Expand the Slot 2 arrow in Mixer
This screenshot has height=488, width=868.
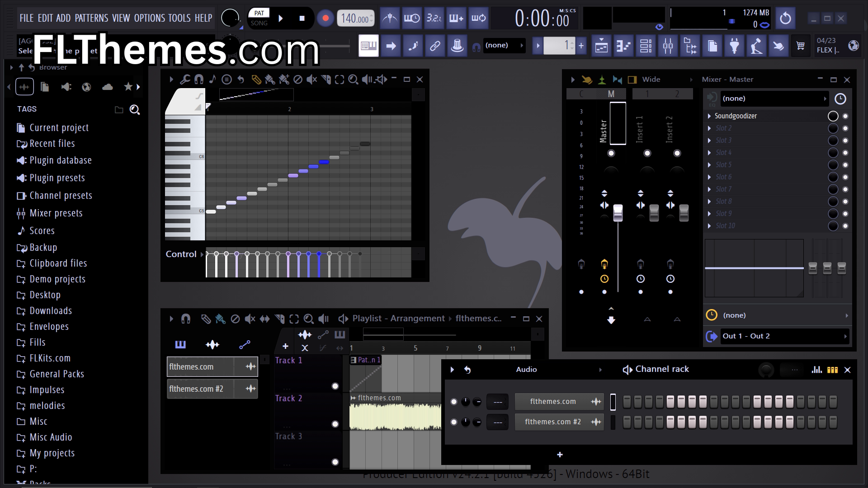click(709, 128)
